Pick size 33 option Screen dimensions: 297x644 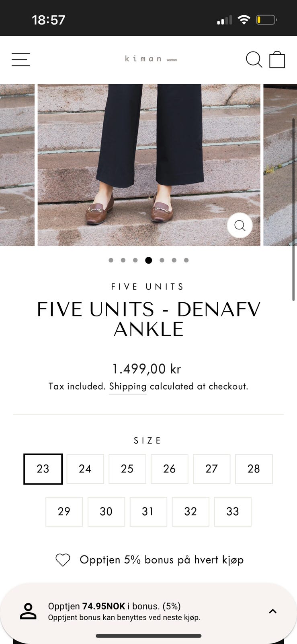coord(233,512)
